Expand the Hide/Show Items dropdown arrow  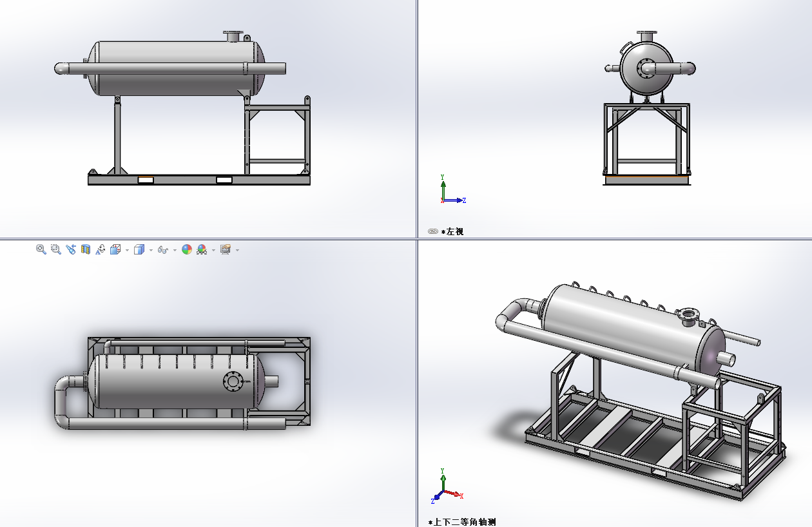[175, 250]
